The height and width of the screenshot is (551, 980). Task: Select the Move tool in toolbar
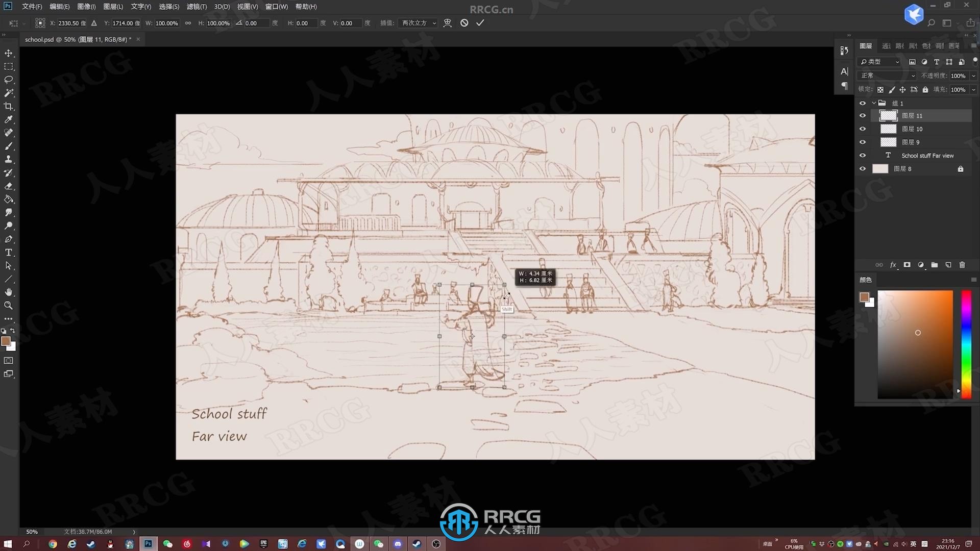9,53
